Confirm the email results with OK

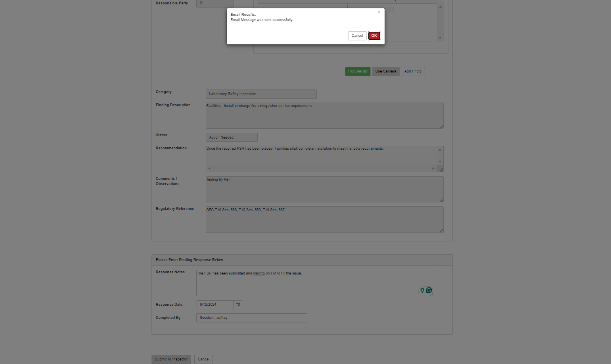[x=374, y=36]
